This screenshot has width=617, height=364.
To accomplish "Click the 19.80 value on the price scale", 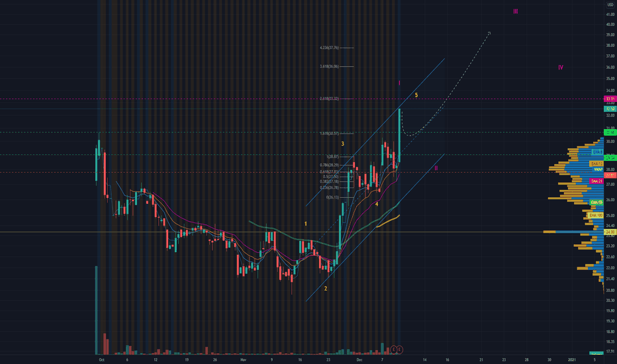I will [x=610, y=310].
